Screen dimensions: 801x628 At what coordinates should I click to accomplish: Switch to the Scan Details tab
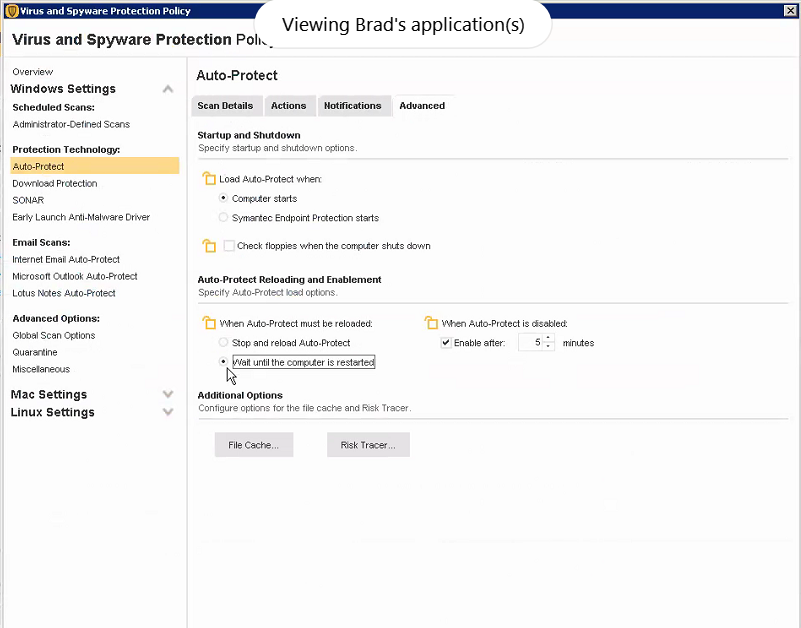[225, 106]
